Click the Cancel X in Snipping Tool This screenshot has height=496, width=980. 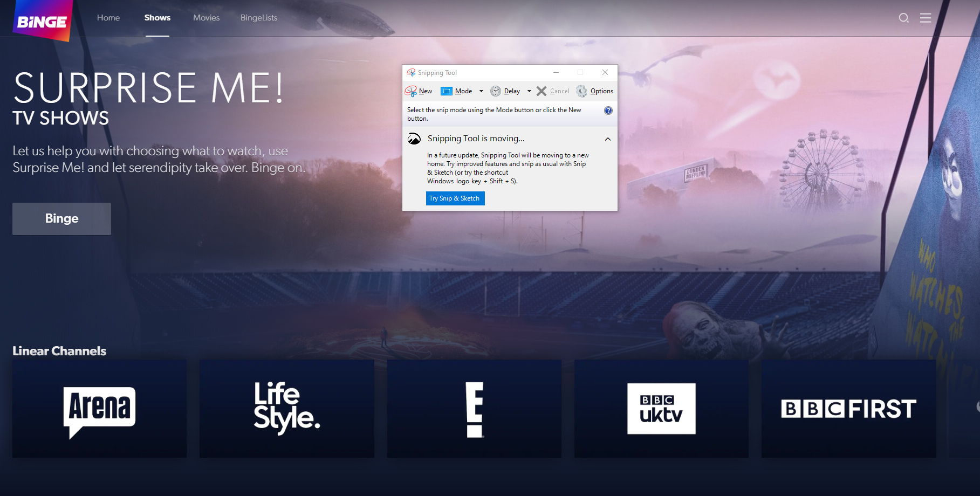(542, 91)
